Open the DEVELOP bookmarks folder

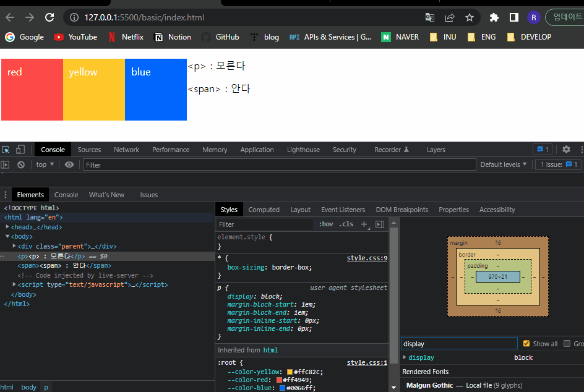[x=530, y=37]
